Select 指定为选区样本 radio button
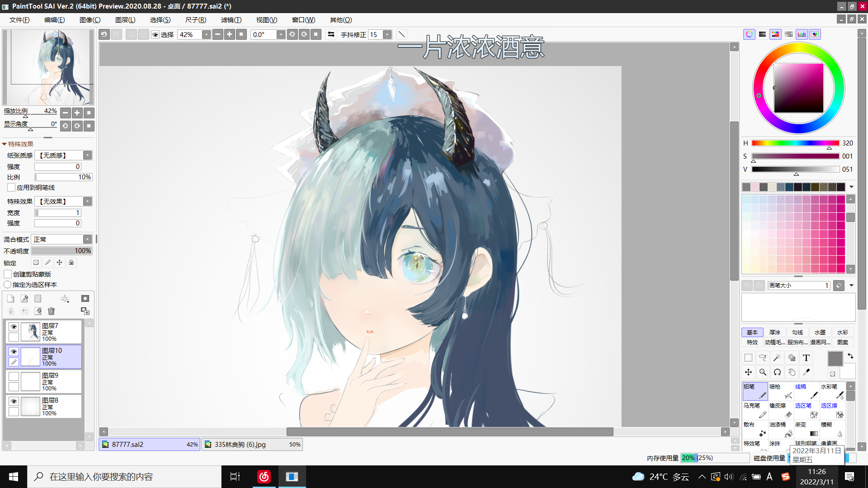This screenshot has width=868, height=488. click(x=8, y=285)
